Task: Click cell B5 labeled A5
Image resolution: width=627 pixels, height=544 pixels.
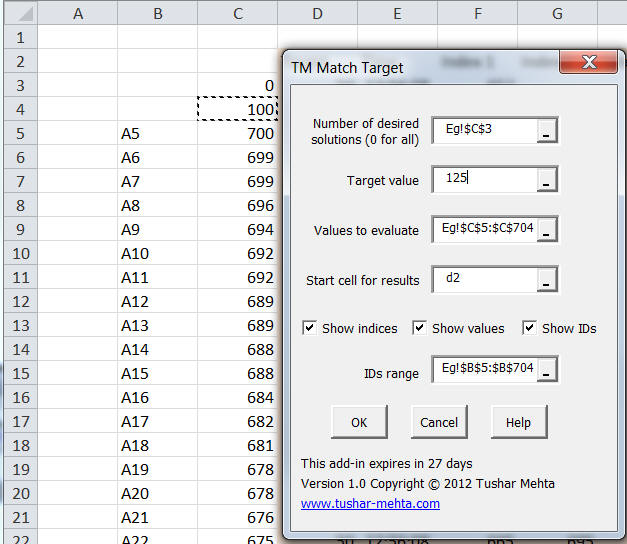Action: [x=157, y=133]
